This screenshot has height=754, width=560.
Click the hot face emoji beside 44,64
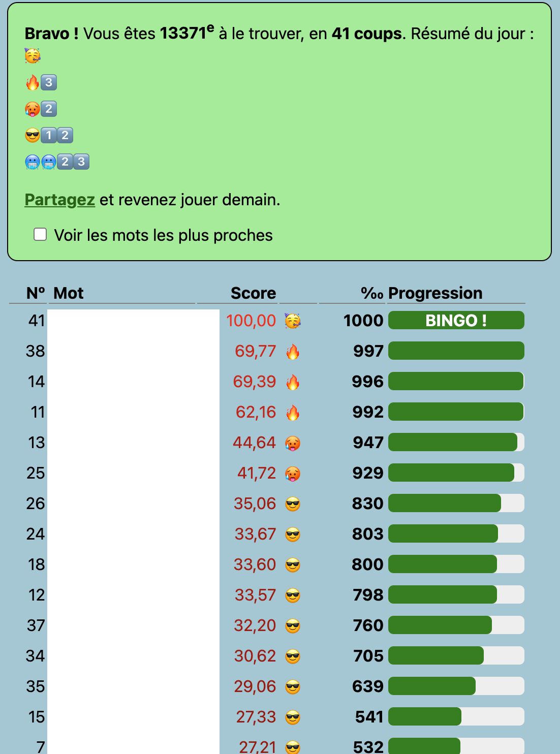pos(293,443)
